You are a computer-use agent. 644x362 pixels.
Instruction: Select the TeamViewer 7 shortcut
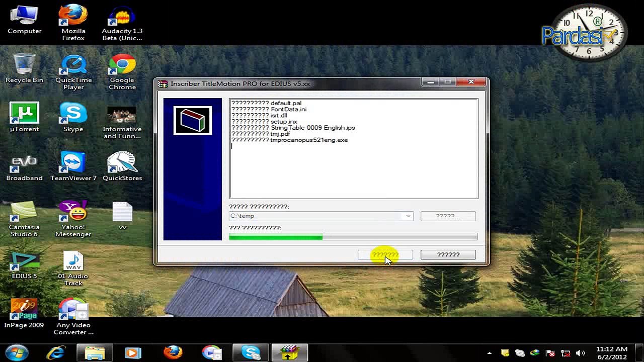[73, 167]
